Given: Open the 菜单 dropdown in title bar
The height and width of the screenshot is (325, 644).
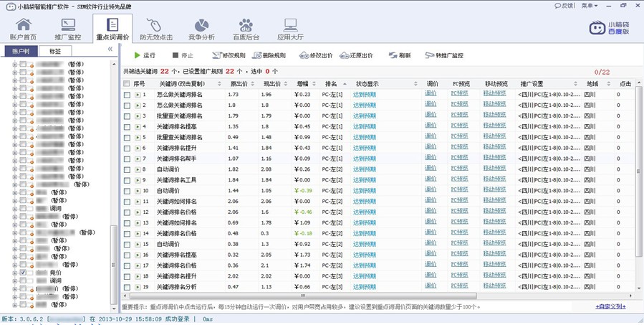Looking at the screenshot, I should (590, 5).
